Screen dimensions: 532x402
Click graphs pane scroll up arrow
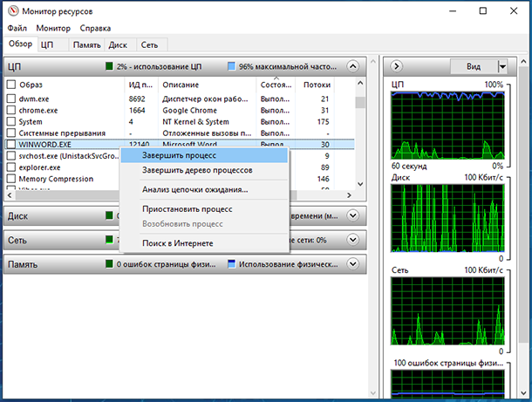523,61
